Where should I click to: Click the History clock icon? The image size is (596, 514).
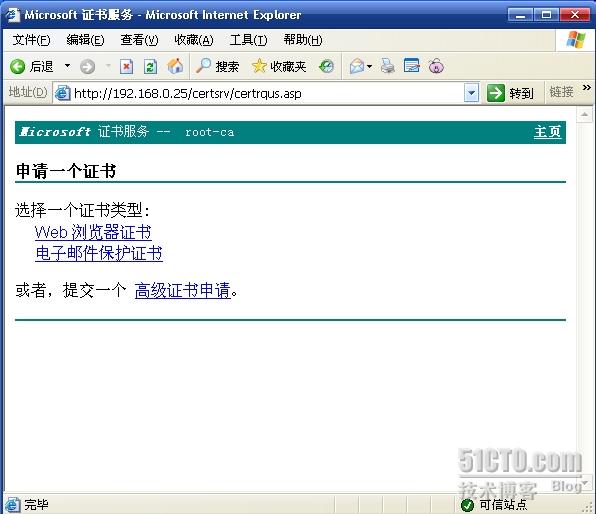coord(326,67)
